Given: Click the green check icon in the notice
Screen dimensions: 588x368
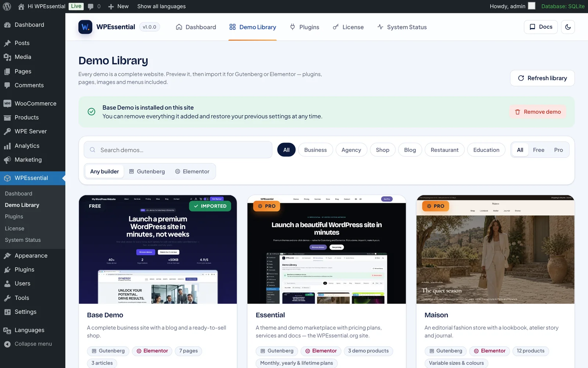Looking at the screenshot, I should 92,112.
